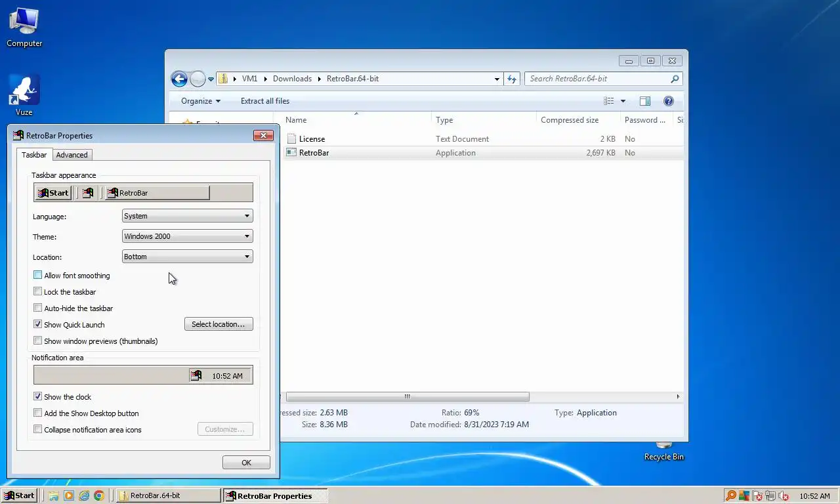Open the Language dropdown
Screen dimensions: 840x504
[187, 216]
